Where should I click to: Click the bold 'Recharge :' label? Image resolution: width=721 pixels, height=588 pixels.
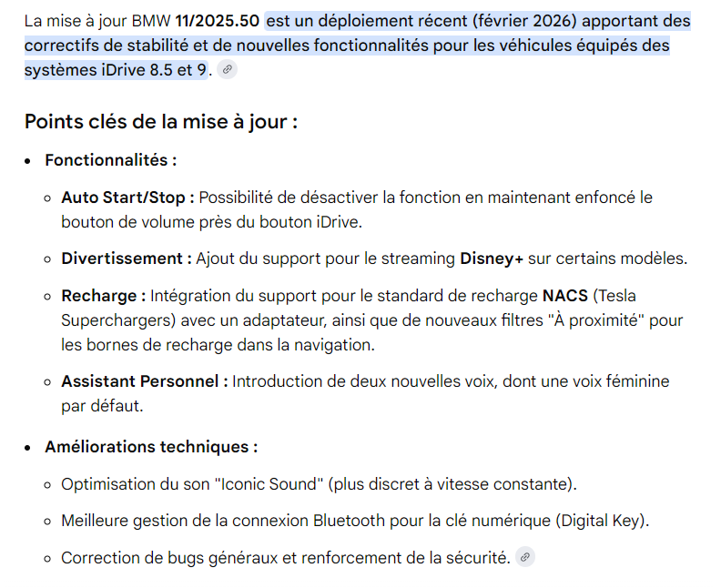click(x=104, y=296)
